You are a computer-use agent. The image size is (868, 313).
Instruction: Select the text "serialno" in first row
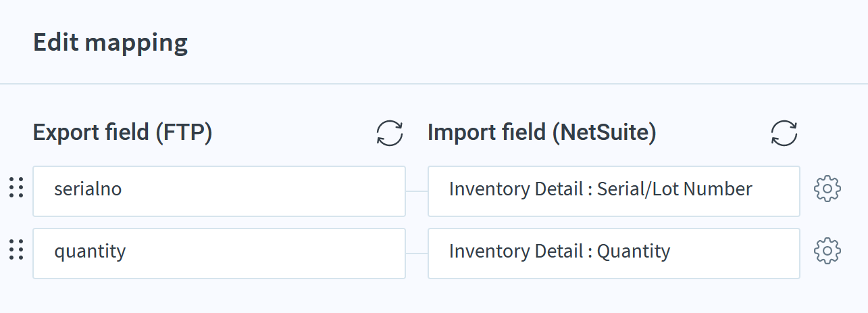[88, 189]
